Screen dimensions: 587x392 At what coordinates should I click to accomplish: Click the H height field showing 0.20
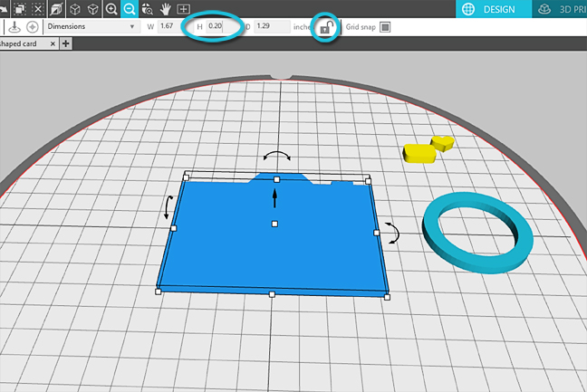pos(222,26)
